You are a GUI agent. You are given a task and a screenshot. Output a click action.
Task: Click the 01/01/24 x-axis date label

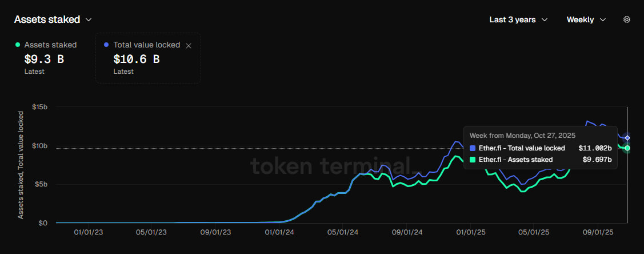pos(280,233)
